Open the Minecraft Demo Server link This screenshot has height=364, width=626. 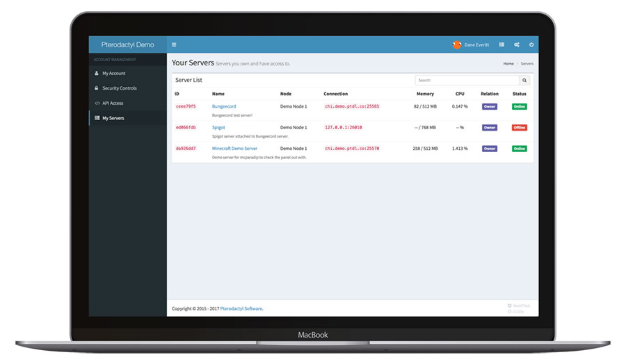[234, 149]
